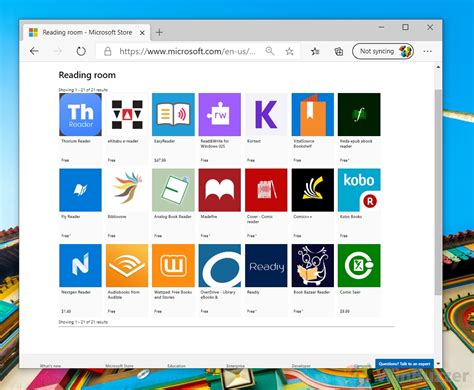Image resolution: width=474 pixels, height=390 pixels.
Task: Click the microsoft.com address bar URL
Action: 188,51
